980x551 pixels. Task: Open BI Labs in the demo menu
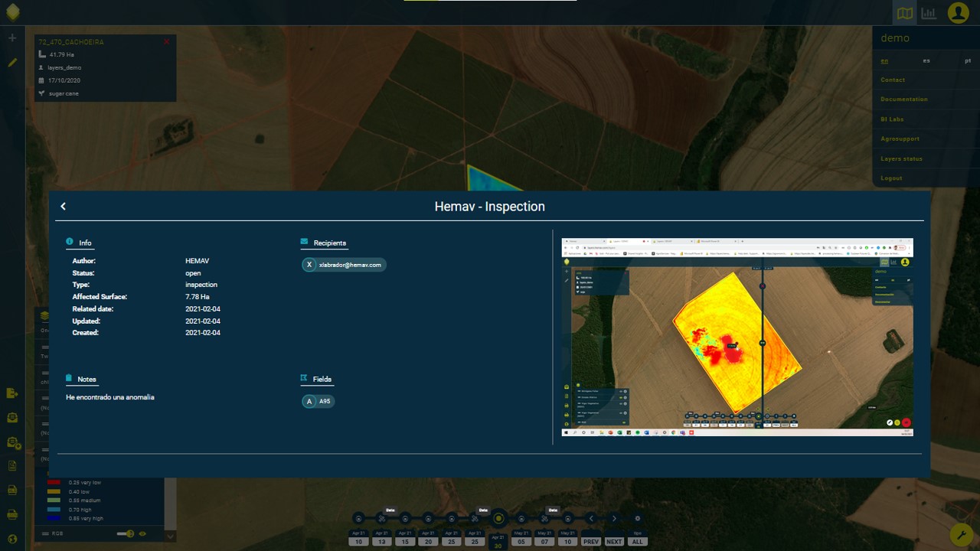coord(892,119)
